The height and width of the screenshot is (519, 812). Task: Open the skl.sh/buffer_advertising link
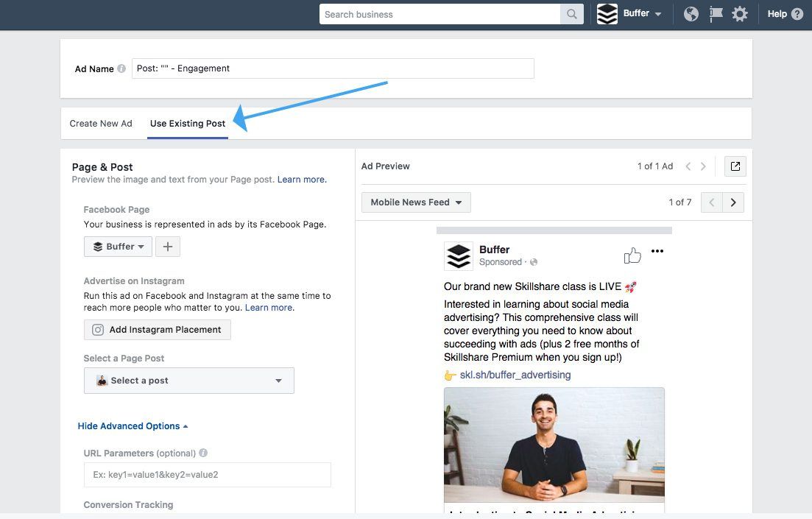pyautogui.click(x=515, y=375)
